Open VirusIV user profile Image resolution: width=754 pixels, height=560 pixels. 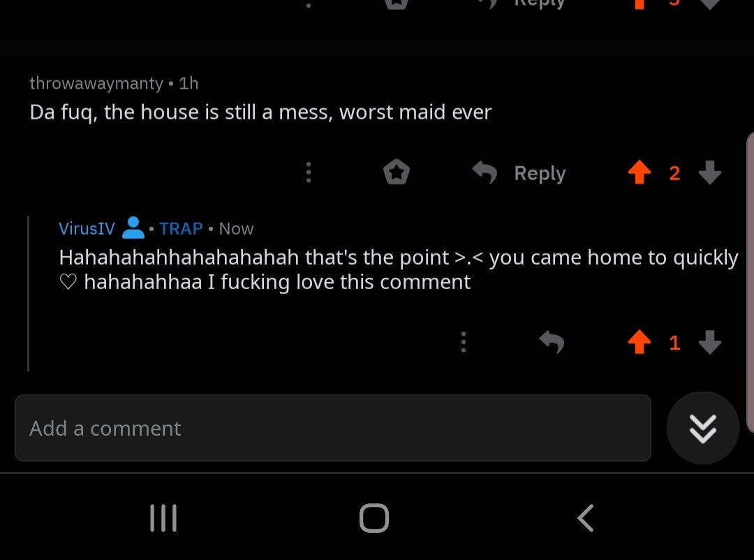pos(87,228)
